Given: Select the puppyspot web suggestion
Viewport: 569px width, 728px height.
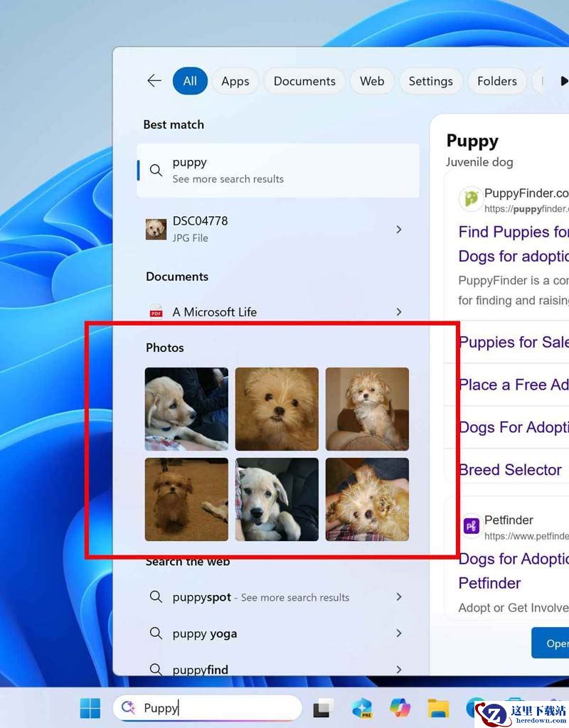Looking at the screenshot, I should point(278,597).
